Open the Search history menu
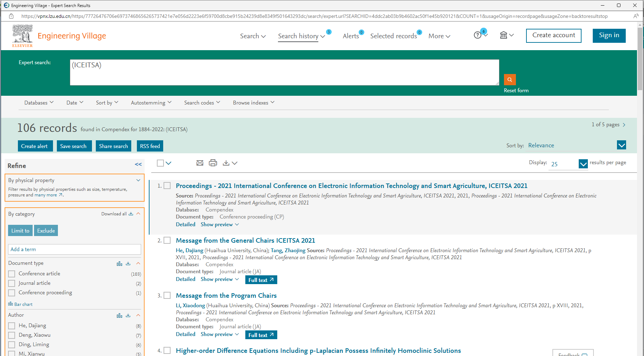The width and height of the screenshot is (644, 356). tap(301, 36)
